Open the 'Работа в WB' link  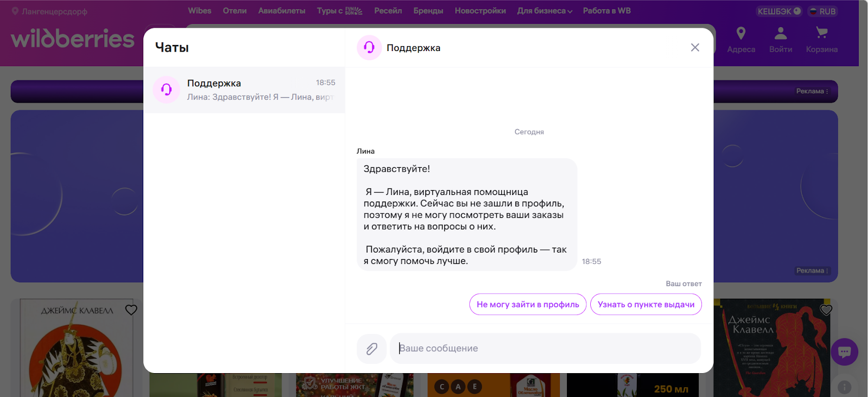[x=607, y=11]
